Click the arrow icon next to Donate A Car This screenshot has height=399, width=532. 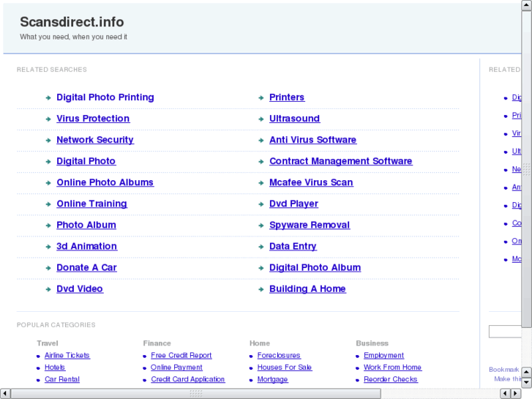click(48, 268)
